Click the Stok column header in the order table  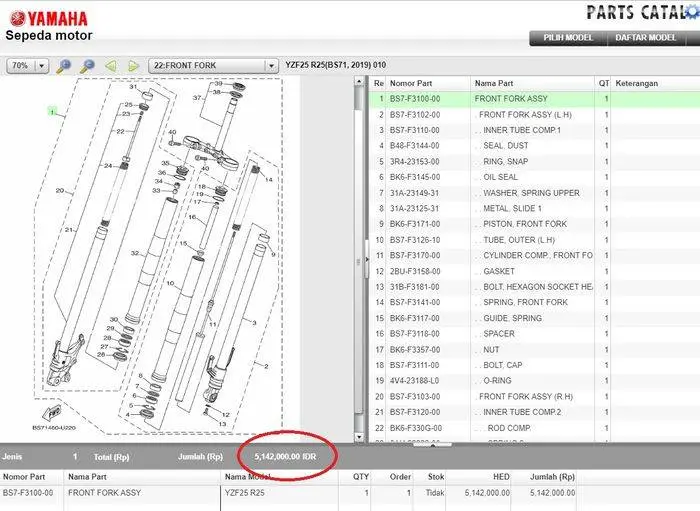436,477
